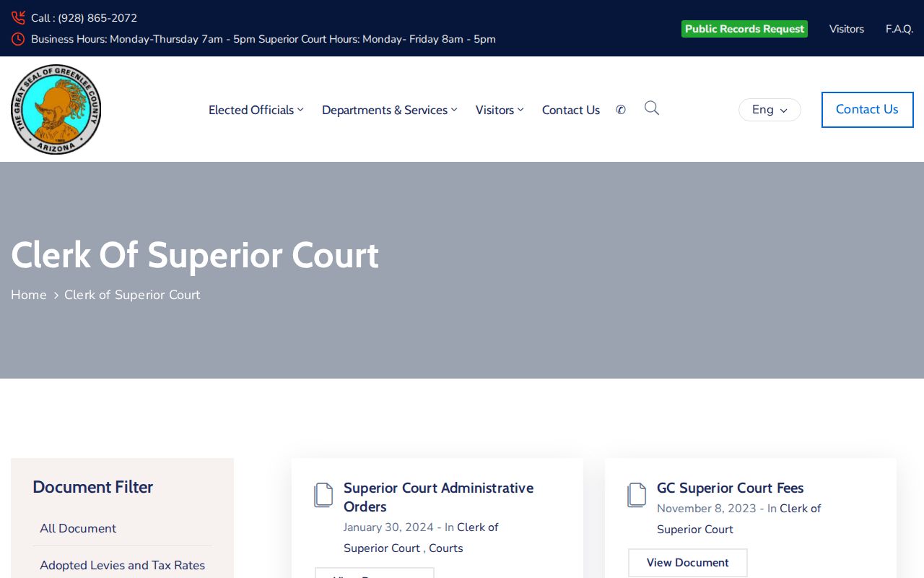Click the outlined Contact Us button
The height and width of the screenshot is (578, 924).
pos(868,110)
